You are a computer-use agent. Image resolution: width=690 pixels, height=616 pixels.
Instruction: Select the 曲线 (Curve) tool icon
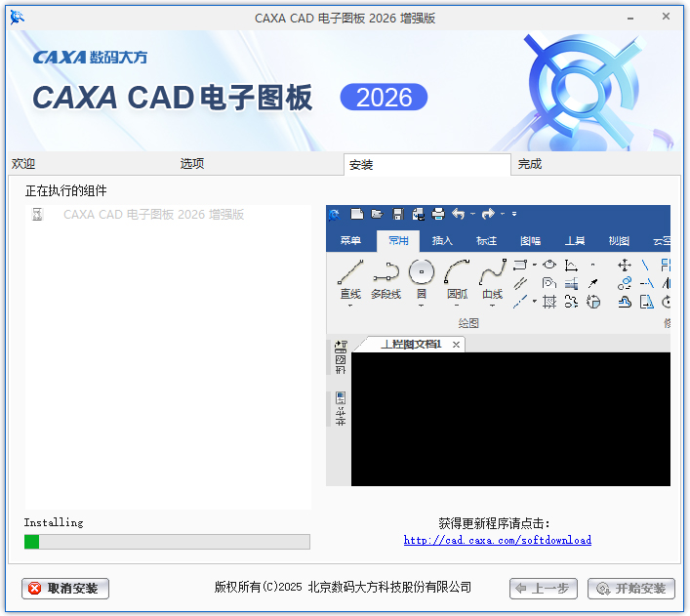coord(493,272)
